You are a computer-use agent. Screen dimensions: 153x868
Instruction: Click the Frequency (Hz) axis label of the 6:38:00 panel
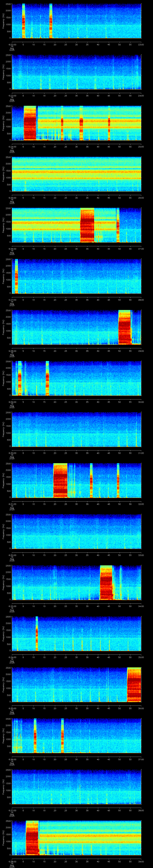[3, 838]
